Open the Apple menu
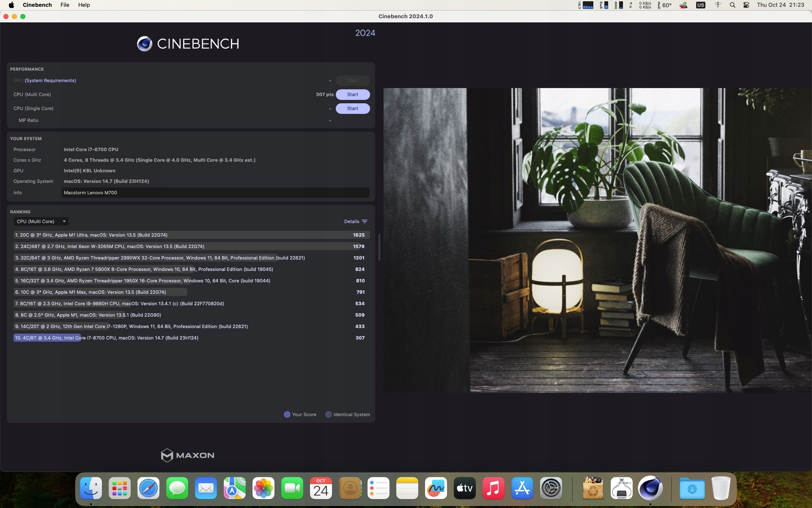812x508 pixels. 11,5
